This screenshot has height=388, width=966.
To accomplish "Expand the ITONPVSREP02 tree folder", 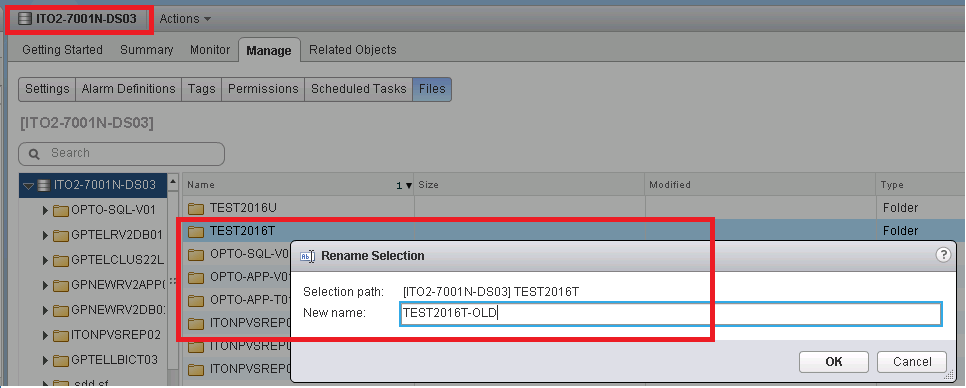I will tap(46, 336).
